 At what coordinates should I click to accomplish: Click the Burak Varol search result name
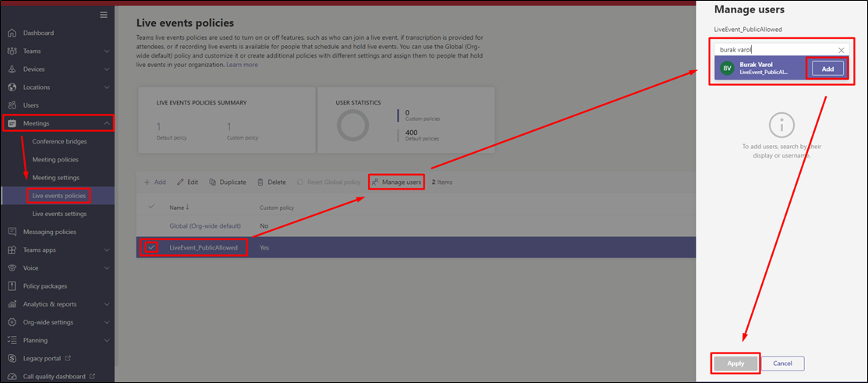tap(756, 65)
